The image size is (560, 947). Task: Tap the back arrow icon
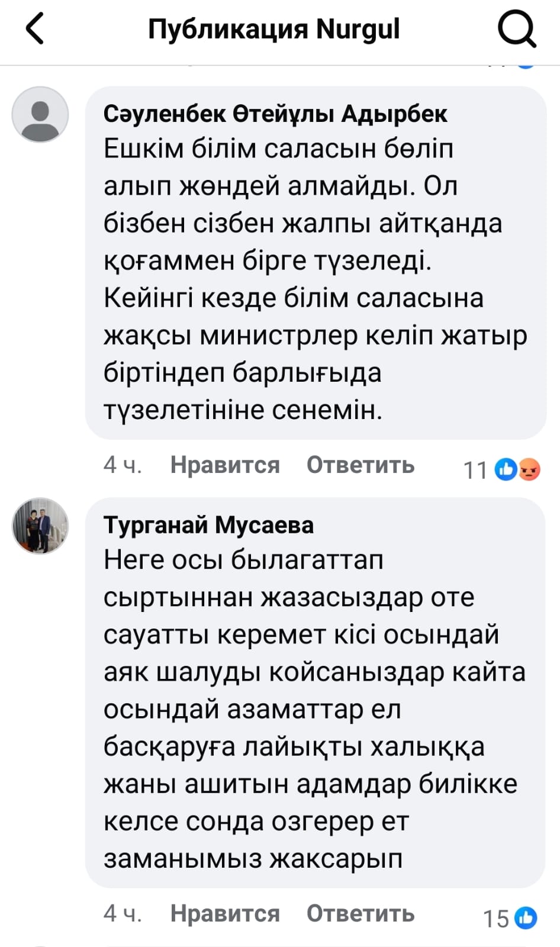[x=35, y=29]
